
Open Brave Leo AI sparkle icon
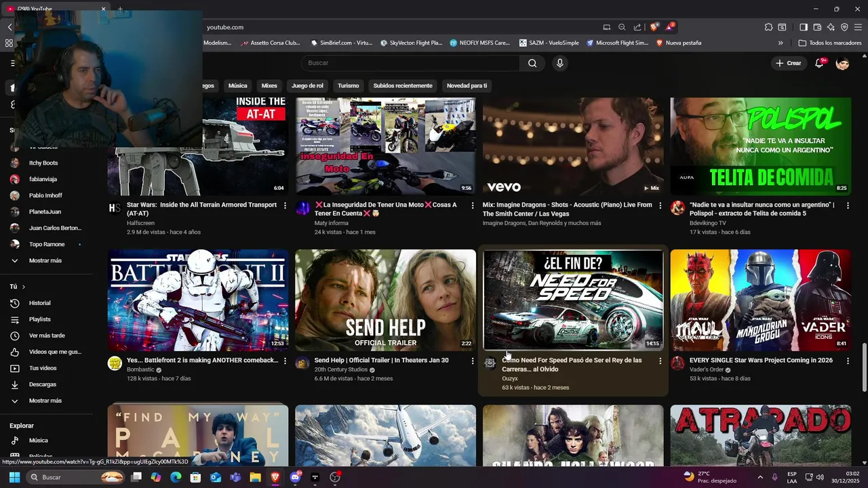pos(831,27)
